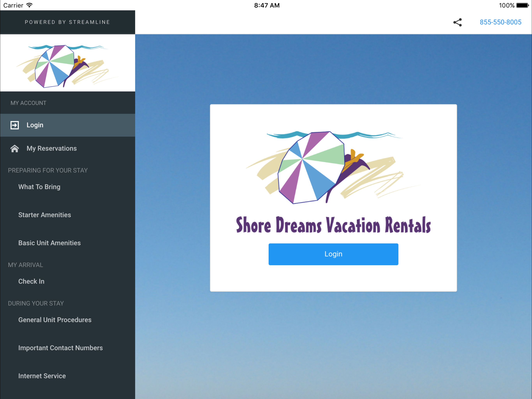Click the MY ARRIVAL section heading
The image size is (532, 399).
[x=26, y=265]
